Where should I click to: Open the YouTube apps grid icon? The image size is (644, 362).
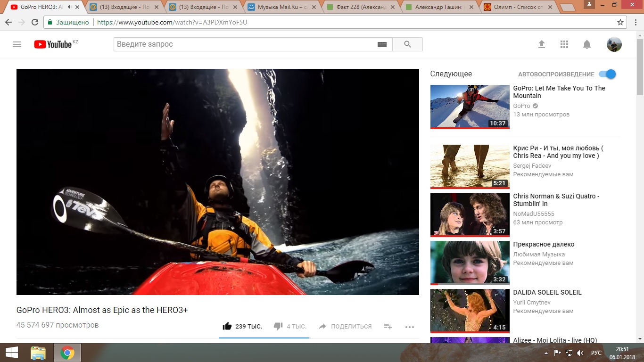564,44
